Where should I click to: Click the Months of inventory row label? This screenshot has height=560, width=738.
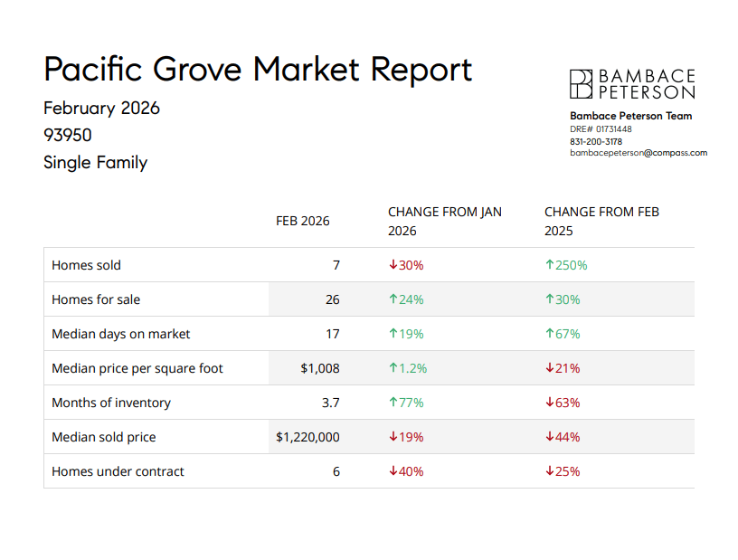pos(111,403)
